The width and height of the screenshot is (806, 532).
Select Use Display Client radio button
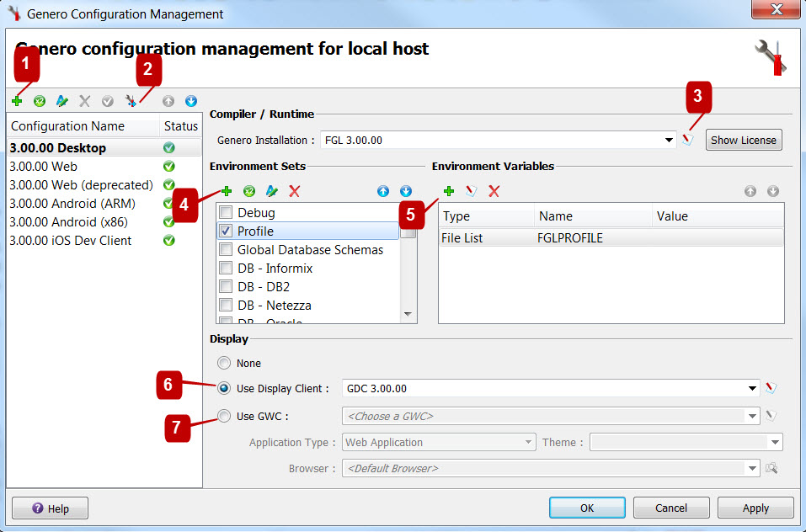click(224, 388)
